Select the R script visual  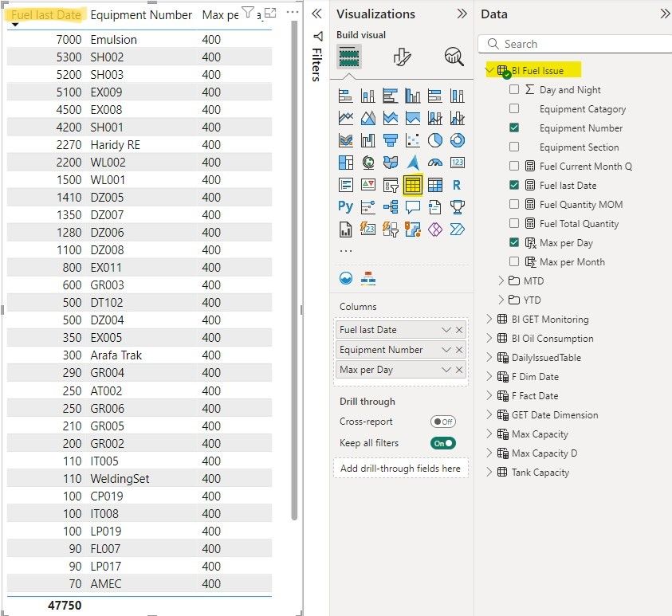[x=457, y=185]
